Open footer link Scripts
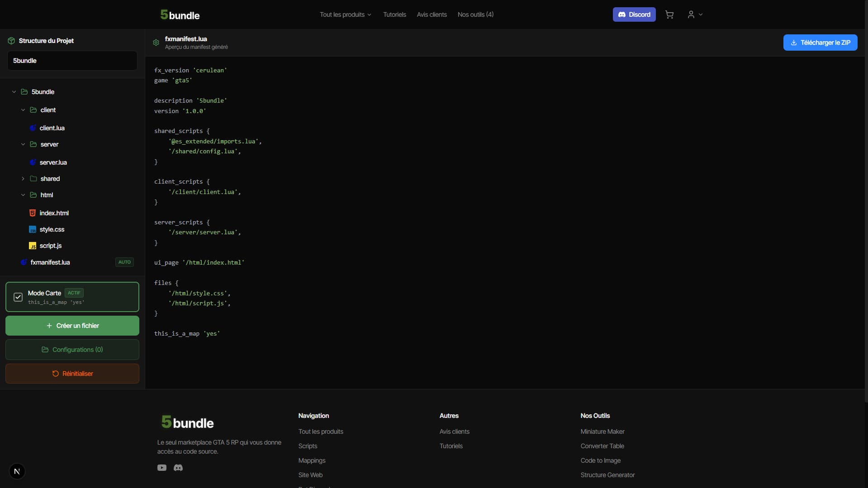The height and width of the screenshot is (488, 868). [308, 446]
